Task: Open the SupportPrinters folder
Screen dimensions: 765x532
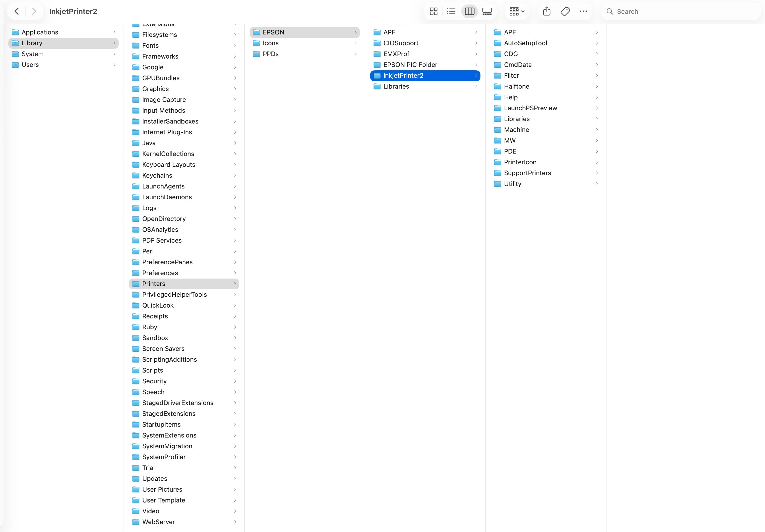Action: 527,173
